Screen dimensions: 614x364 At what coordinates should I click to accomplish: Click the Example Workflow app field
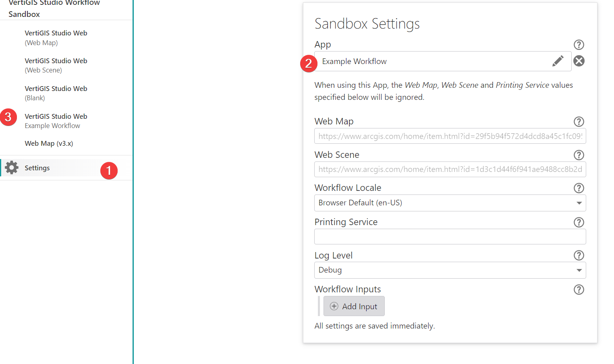(x=443, y=61)
